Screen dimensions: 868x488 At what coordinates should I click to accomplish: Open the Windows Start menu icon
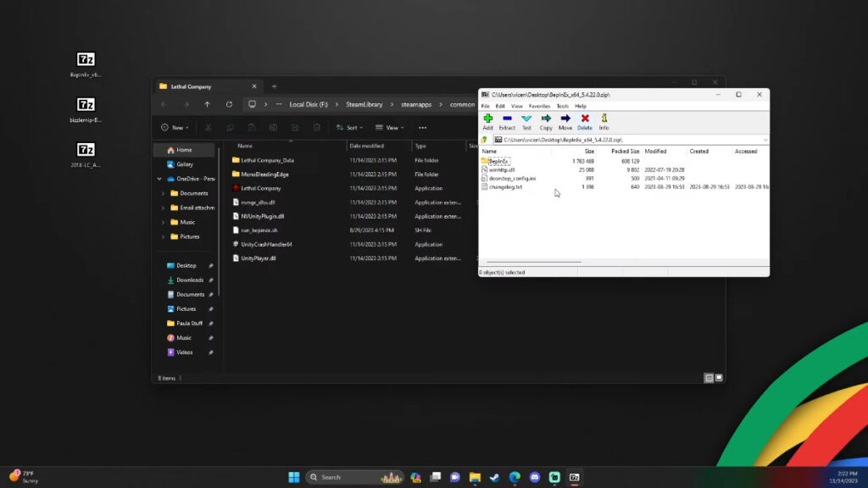pyautogui.click(x=293, y=476)
